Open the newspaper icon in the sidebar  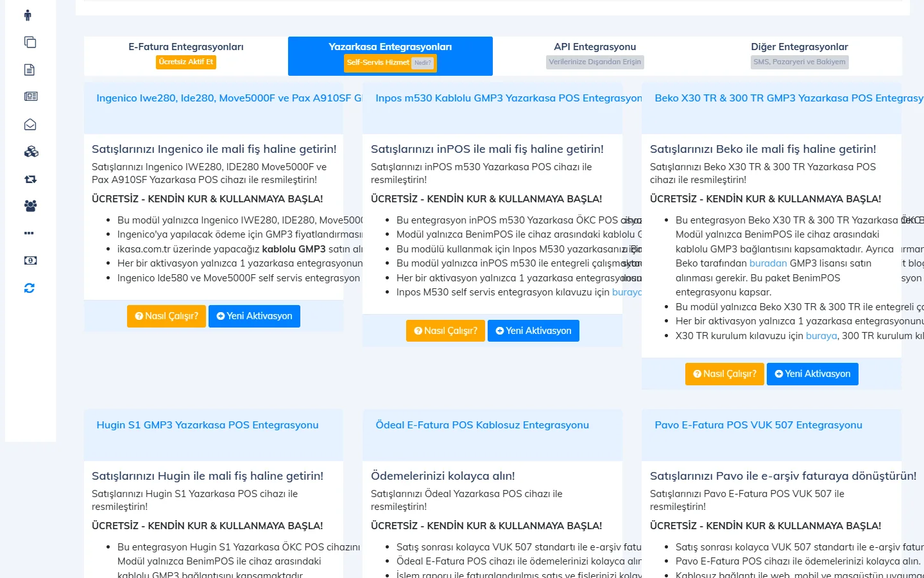[31, 96]
